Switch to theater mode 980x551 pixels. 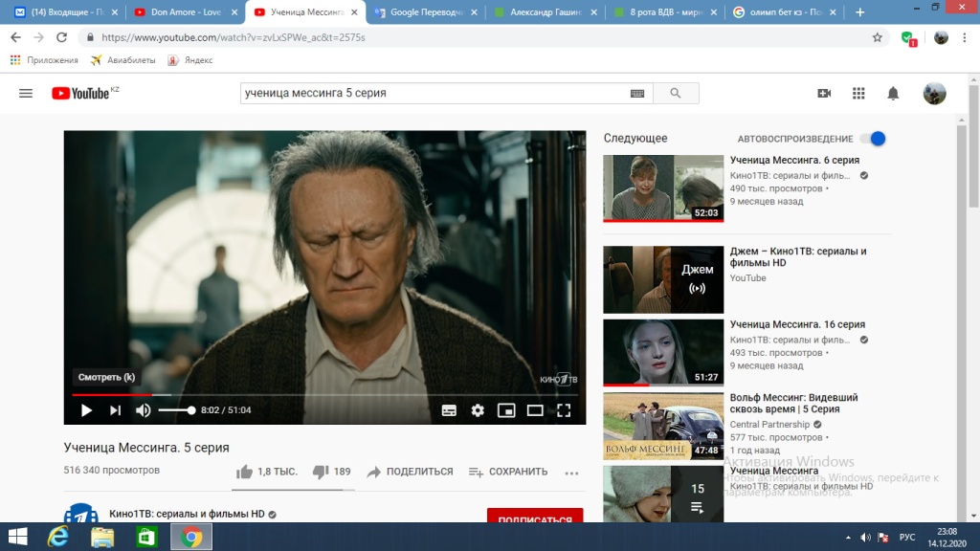[535, 410]
